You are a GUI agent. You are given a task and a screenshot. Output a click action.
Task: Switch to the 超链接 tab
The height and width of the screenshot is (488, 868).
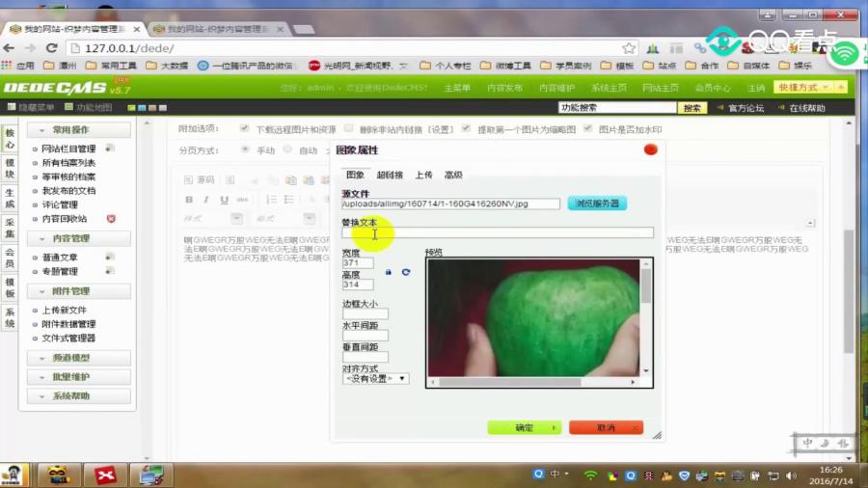(390, 175)
